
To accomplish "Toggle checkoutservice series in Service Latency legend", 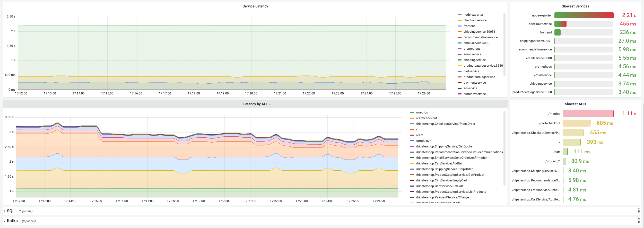I will tap(475, 20).
